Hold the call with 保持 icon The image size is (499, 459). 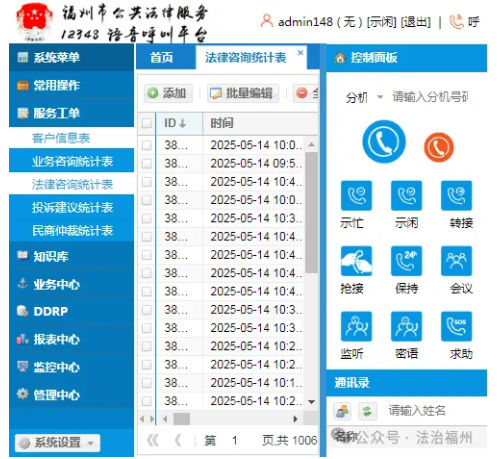[406, 261]
